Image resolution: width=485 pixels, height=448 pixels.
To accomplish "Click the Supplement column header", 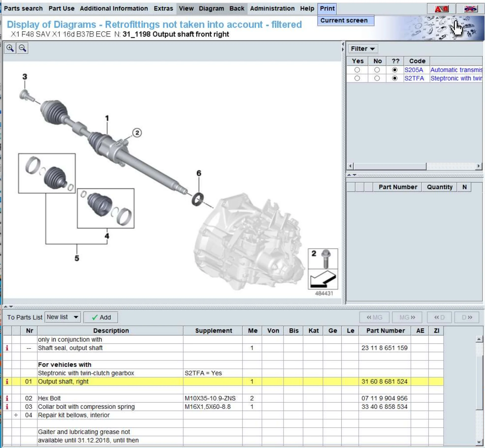I will pos(213,330).
